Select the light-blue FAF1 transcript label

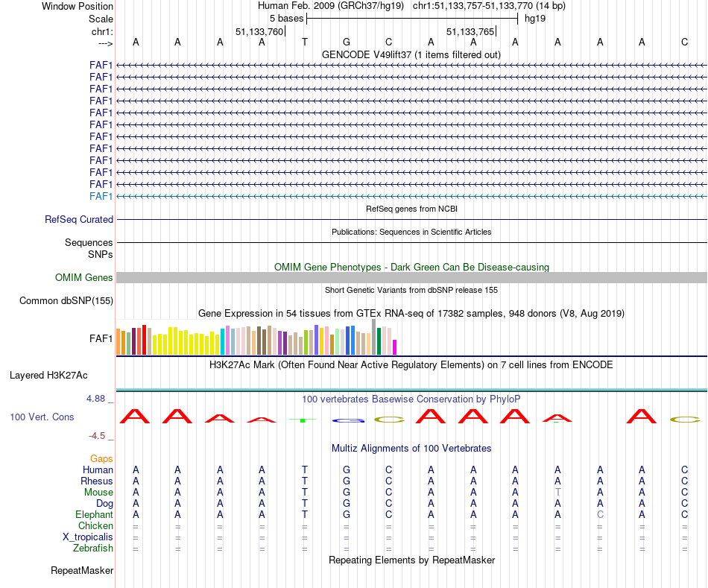[x=101, y=196]
